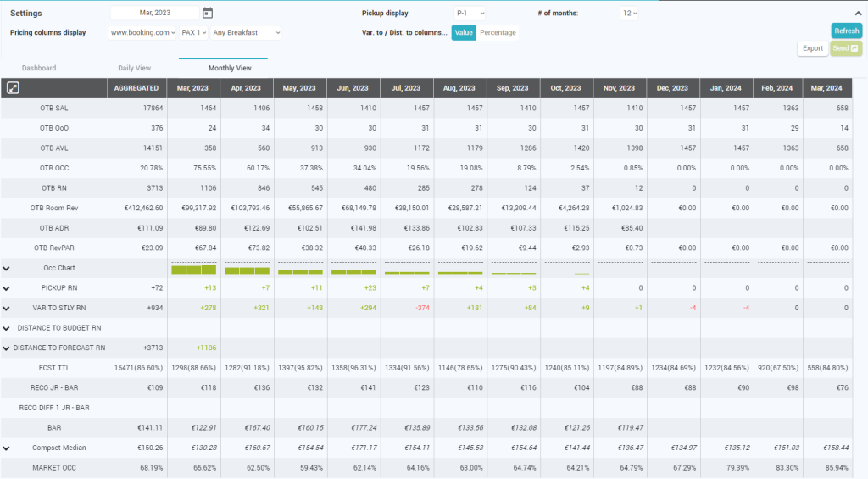Open the Pickup display P-1 dropdown

470,13
